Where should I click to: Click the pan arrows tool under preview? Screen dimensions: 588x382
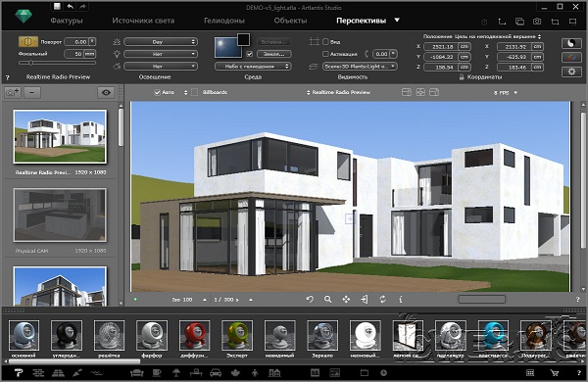click(x=346, y=299)
